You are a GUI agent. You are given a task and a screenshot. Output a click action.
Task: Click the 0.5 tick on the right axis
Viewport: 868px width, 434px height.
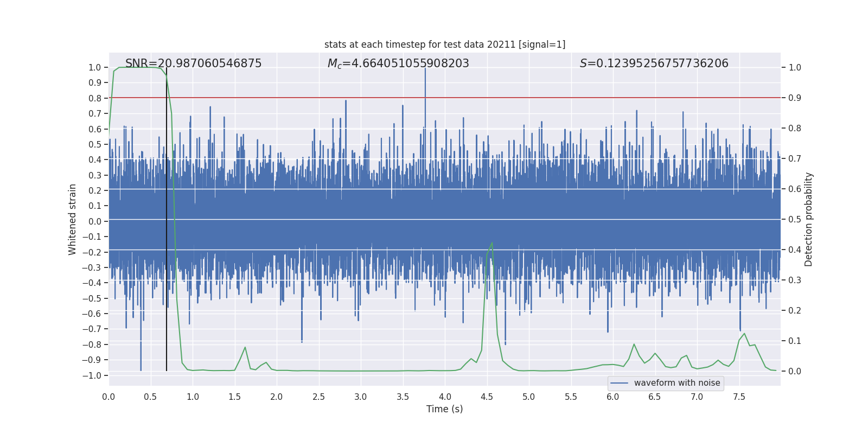794,219
